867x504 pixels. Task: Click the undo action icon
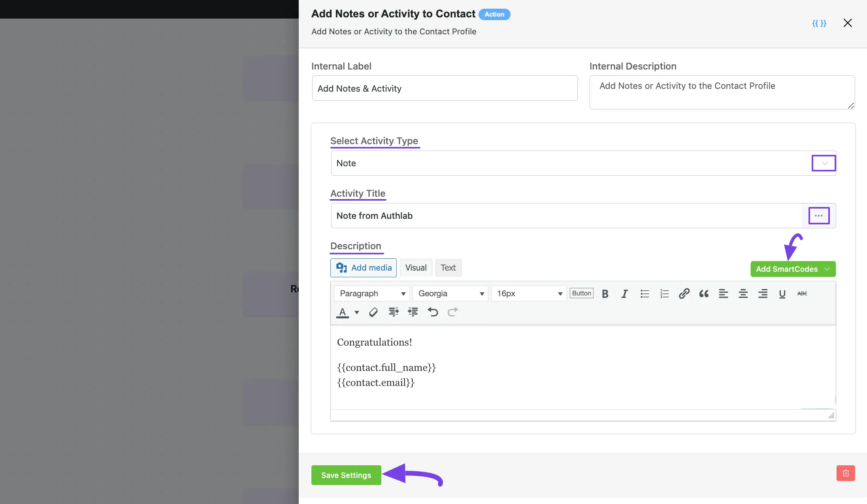point(432,312)
